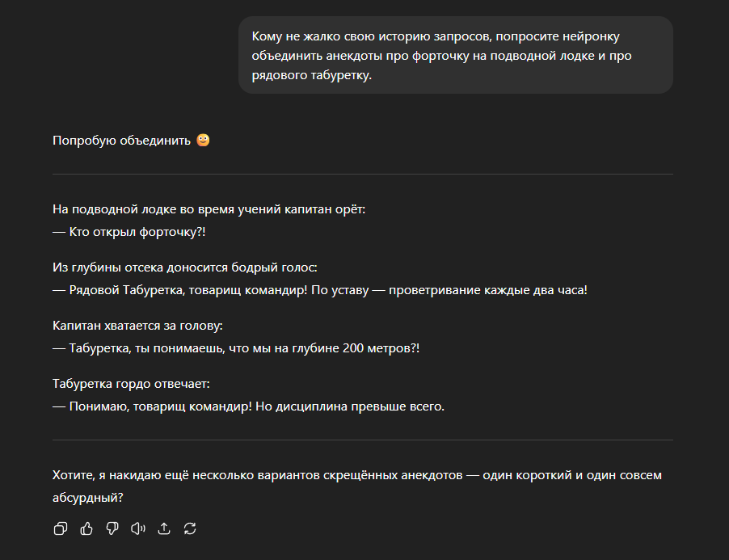
Task: Dislike the response using the thumbs down icon
Action: point(112,528)
